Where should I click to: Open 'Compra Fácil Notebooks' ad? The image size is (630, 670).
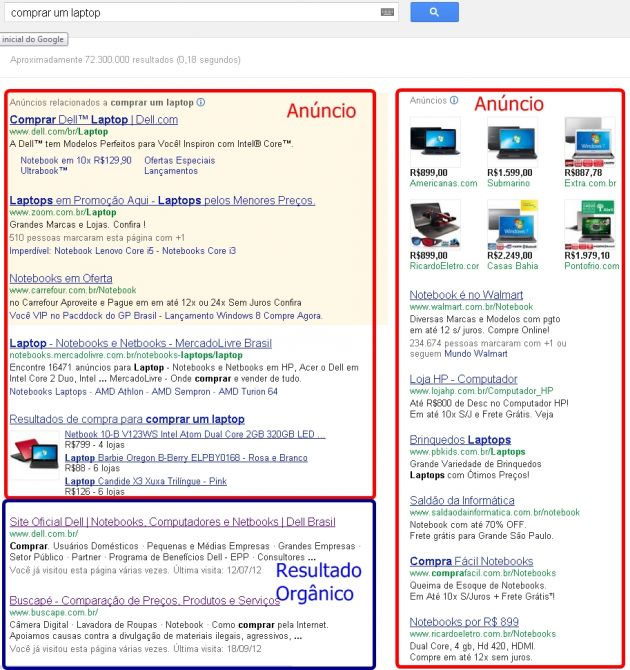(x=471, y=561)
